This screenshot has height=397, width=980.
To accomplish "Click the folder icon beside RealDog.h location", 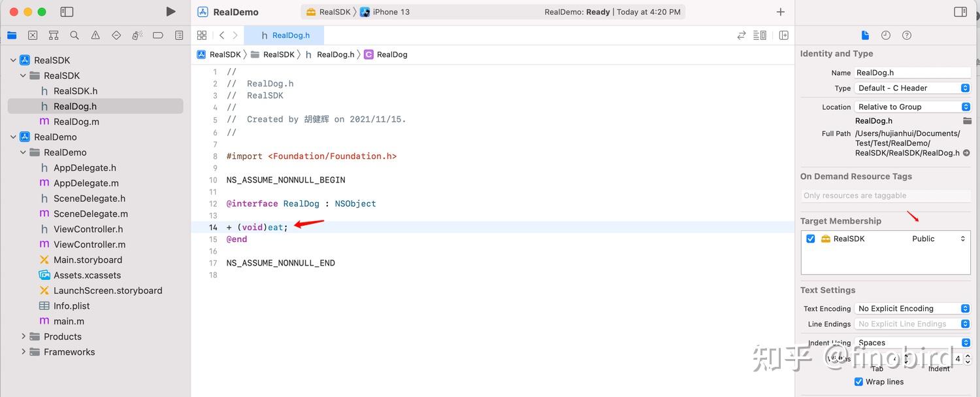I will pyautogui.click(x=967, y=121).
